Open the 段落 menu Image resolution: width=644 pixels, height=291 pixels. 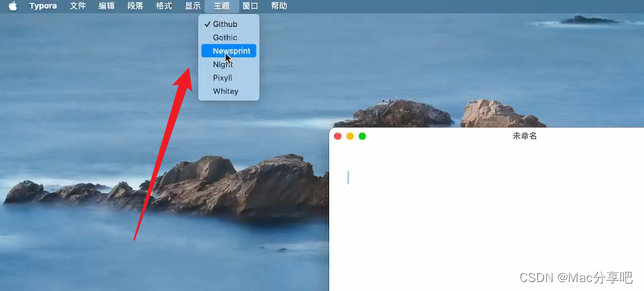(135, 6)
